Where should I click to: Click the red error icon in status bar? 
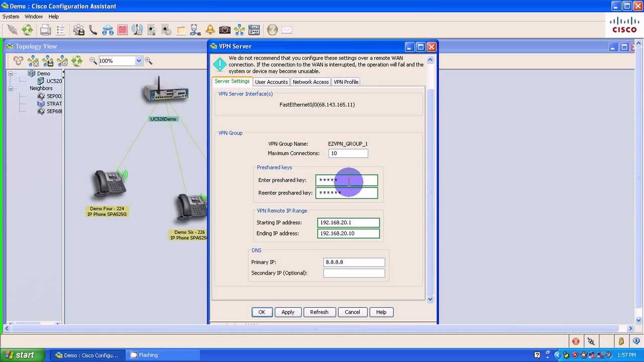pyautogui.click(x=576, y=342)
